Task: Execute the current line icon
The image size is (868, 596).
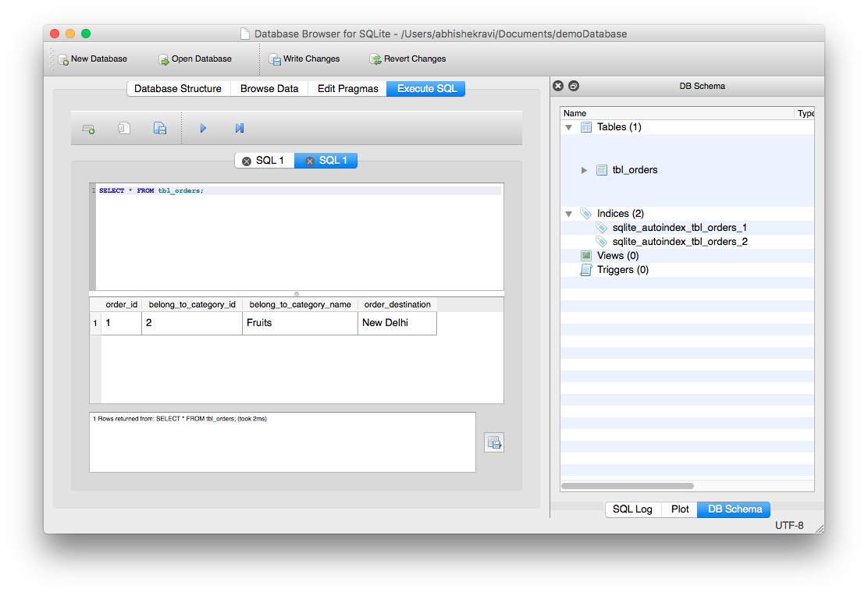Action: (240, 129)
